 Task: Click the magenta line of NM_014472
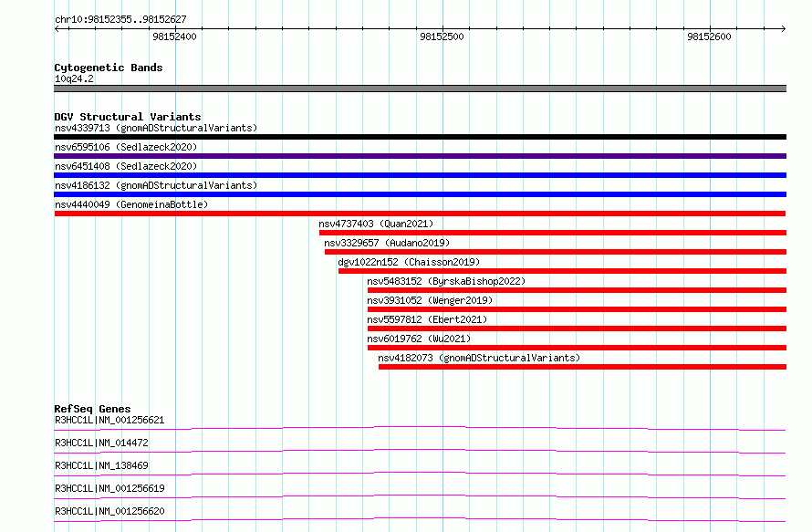(x=420, y=451)
